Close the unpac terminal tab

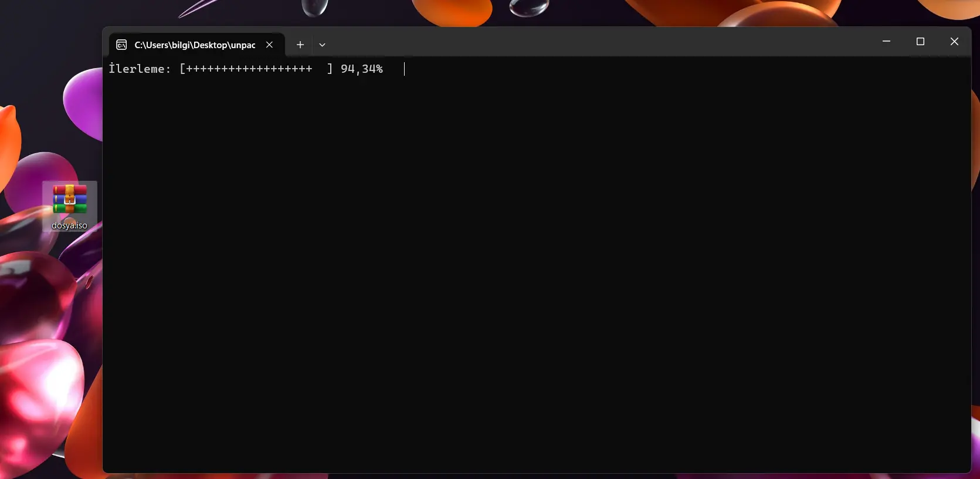[269, 45]
